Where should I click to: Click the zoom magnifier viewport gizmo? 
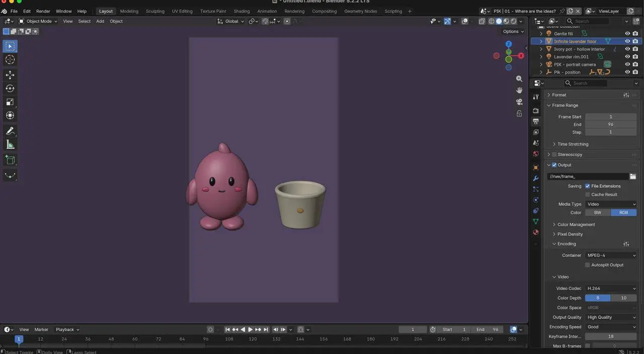519,79
